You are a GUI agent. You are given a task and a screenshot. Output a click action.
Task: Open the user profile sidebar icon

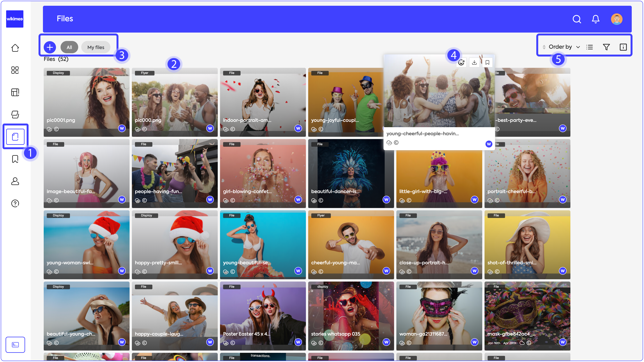(x=15, y=181)
